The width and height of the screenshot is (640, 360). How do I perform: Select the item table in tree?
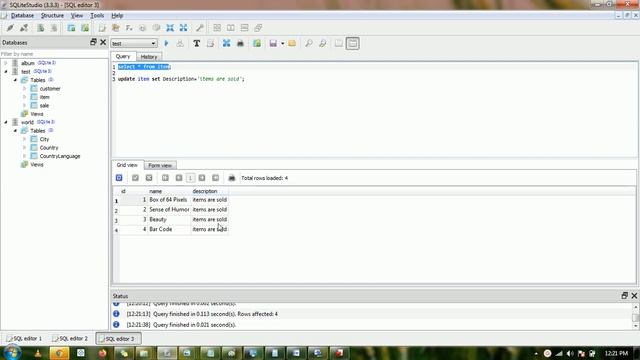coord(44,97)
